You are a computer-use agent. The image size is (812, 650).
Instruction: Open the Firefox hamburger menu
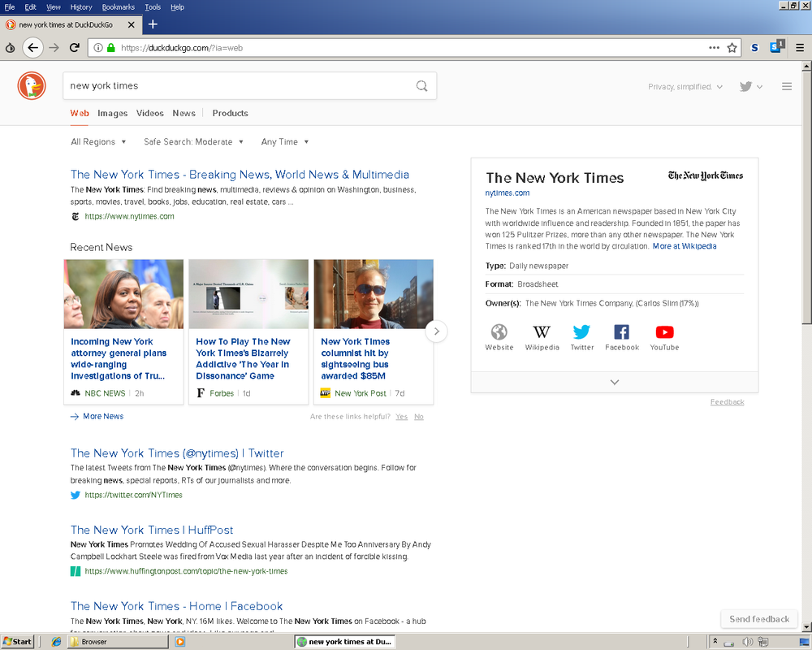click(800, 48)
